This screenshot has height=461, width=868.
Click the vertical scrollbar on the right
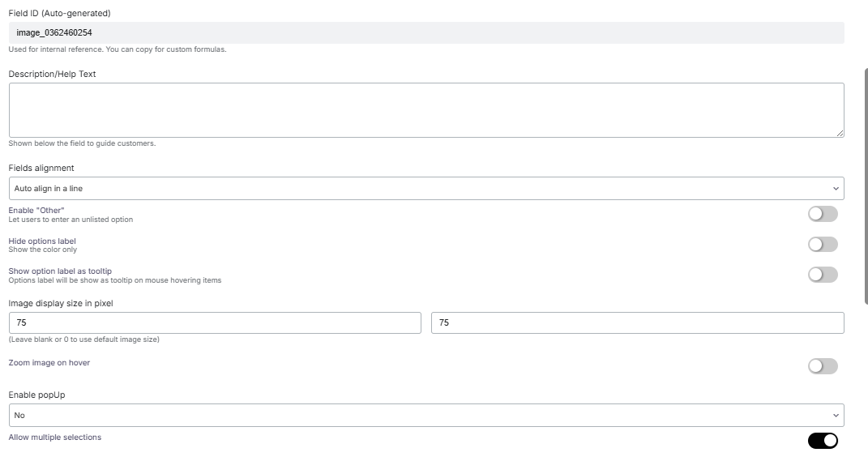coord(866,186)
